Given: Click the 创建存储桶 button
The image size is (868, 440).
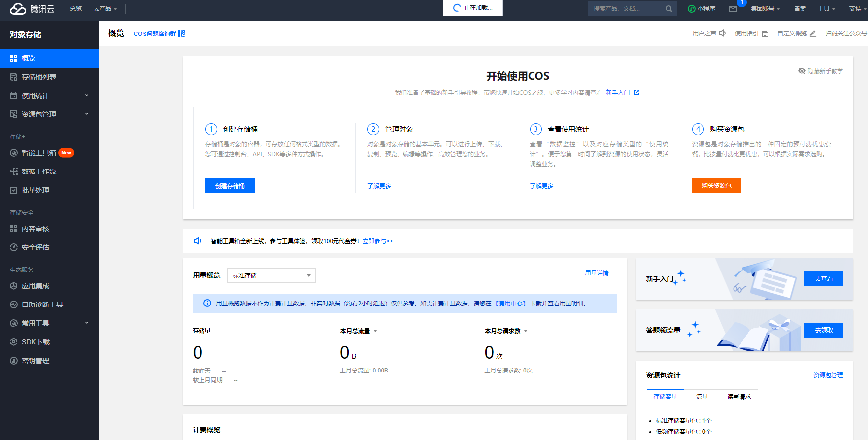Looking at the screenshot, I should [x=230, y=186].
